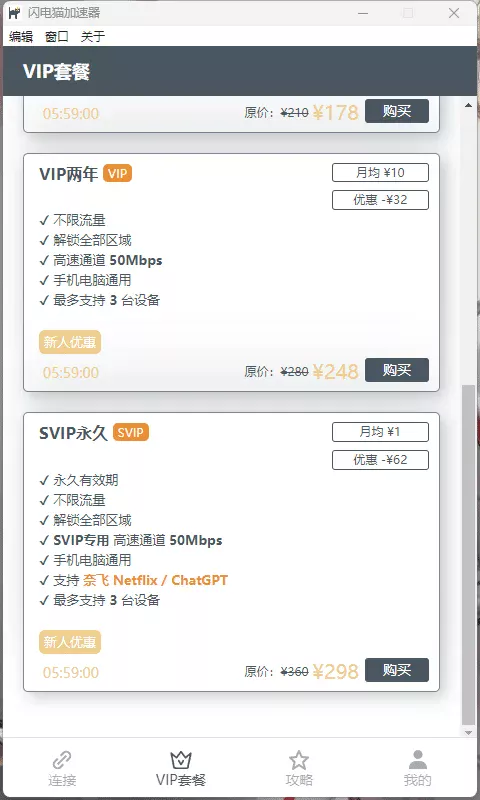The image size is (480, 800).
Task: Click the 新人优惠 tag in SVIP永久 card
Action: (x=70, y=642)
